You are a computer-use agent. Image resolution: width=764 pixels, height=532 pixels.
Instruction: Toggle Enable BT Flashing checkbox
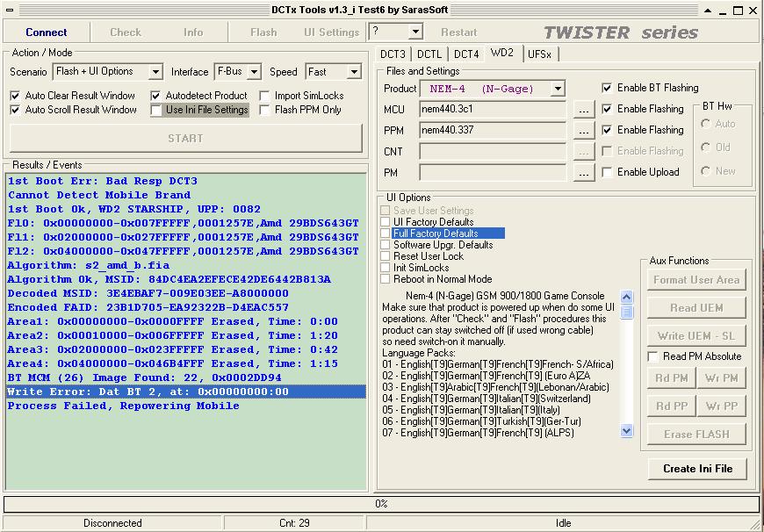pyautogui.click(x=608, y=88)
